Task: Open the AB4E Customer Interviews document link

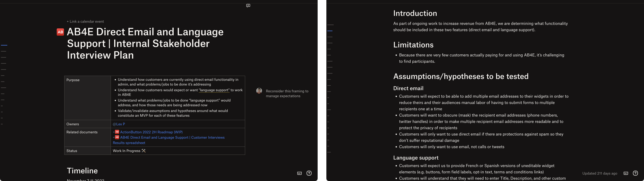Action: click(x=172, y=137)
